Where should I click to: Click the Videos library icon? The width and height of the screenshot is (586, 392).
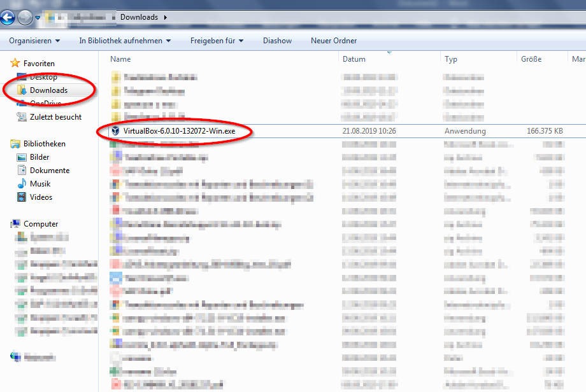(22, 197)
